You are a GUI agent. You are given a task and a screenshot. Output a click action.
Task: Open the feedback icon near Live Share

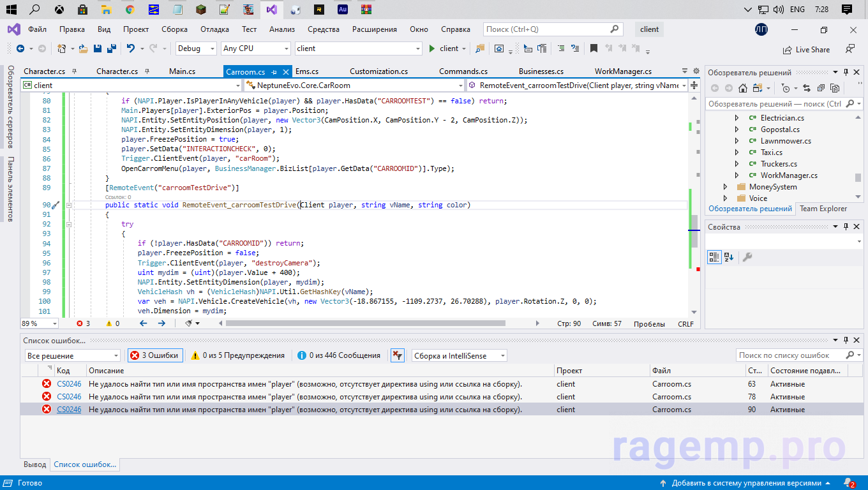850,48
